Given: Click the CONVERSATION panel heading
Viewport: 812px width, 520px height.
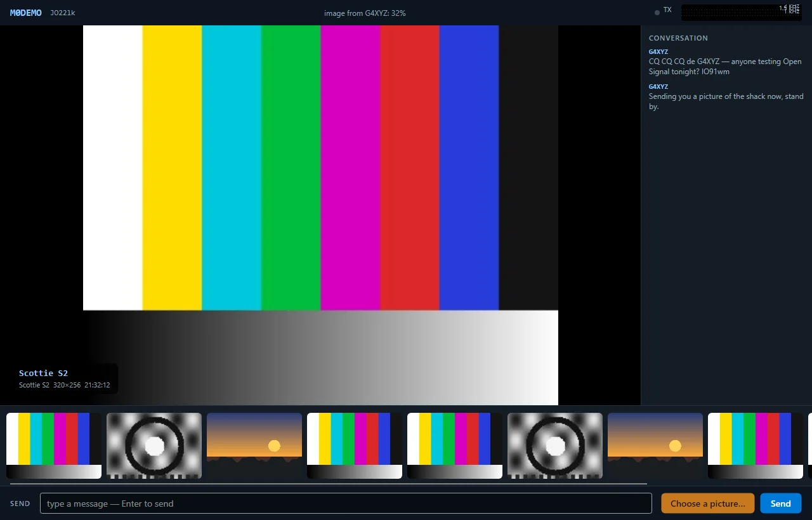Looking at the screenshot, I should click(678, 38).
